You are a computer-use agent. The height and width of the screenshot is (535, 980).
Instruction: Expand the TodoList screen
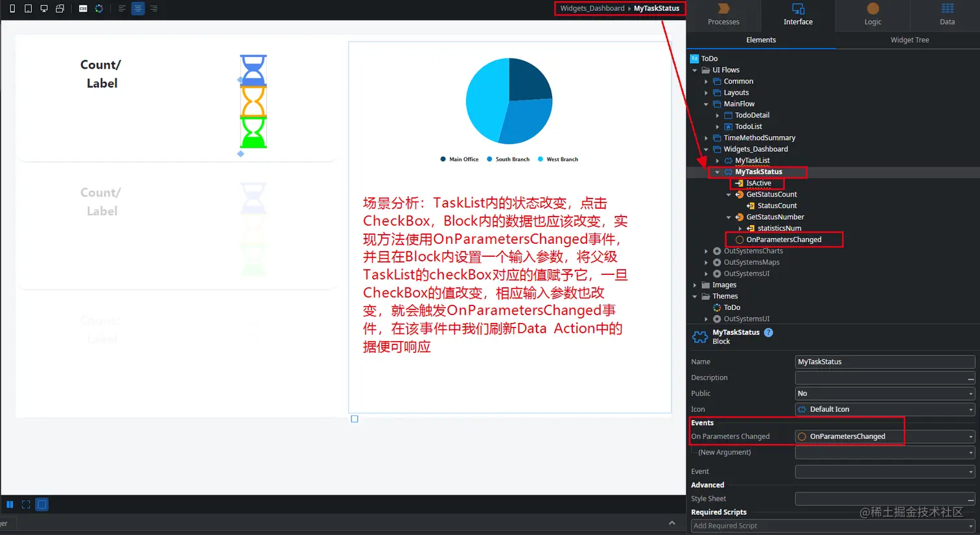point(717,127)
